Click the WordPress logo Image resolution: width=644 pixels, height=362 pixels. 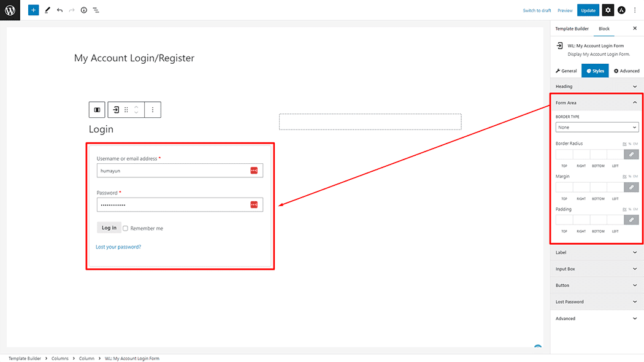pos(10,10)
